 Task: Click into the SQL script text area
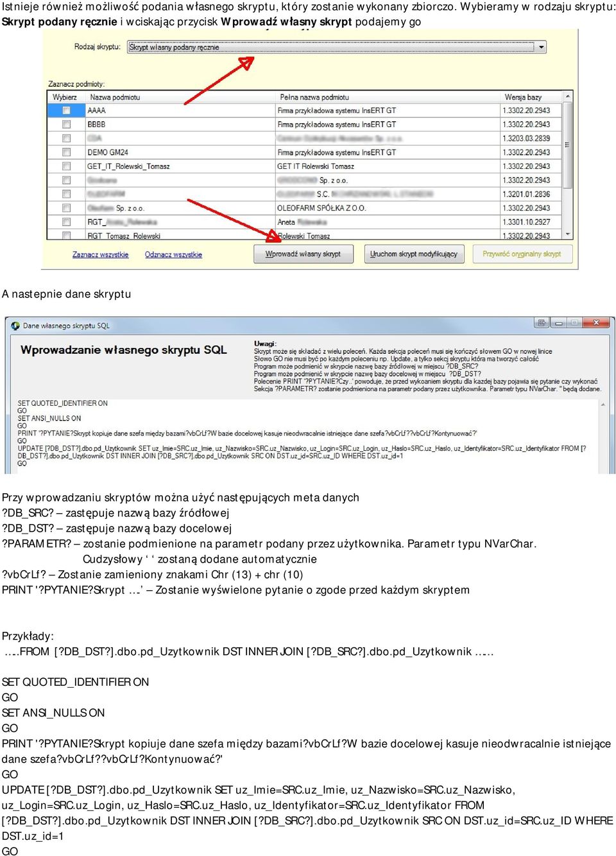(307, 436)
